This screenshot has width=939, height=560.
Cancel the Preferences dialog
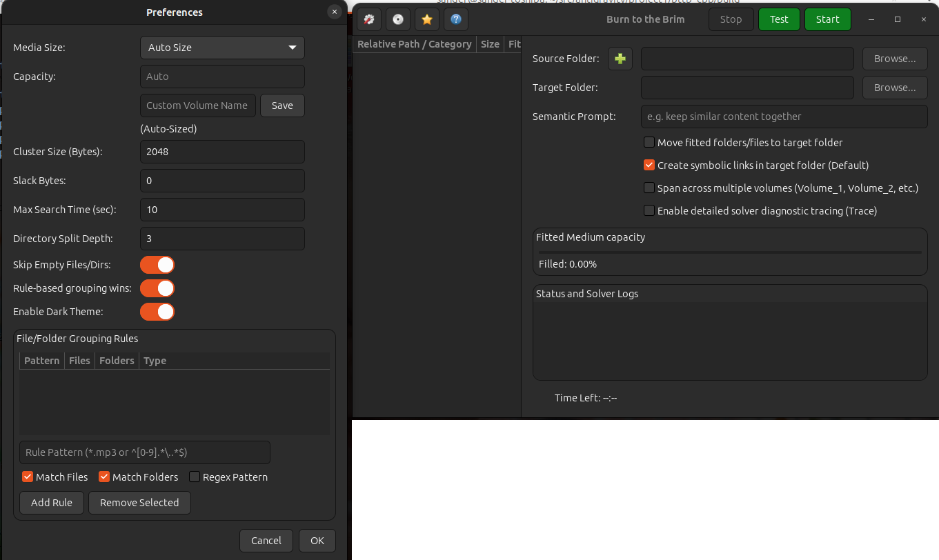point(266,541)
